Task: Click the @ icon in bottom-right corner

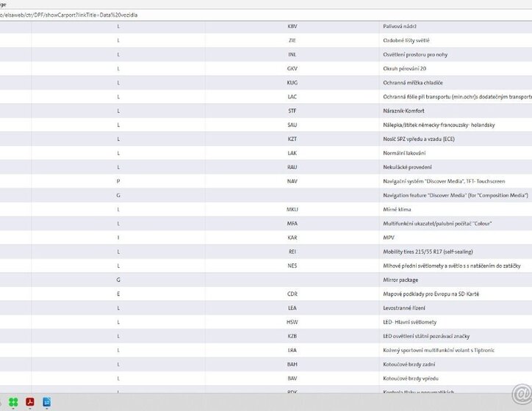Action: point(520,396)
